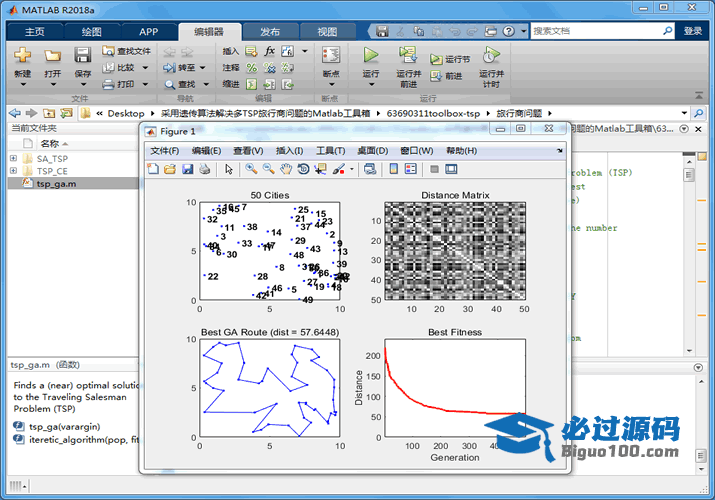This screenshot has height=500, width=715.
Task: Click the Print Figure icon
Action: pos(204,169)
